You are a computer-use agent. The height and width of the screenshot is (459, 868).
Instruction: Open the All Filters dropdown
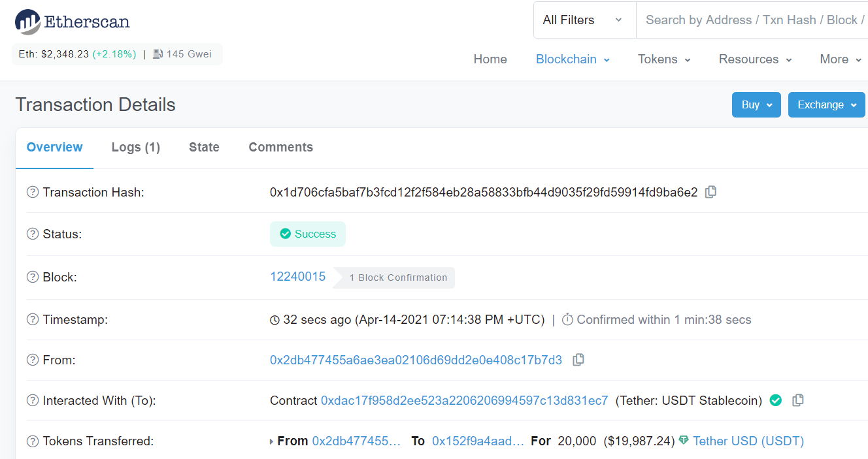pos(585,20)
